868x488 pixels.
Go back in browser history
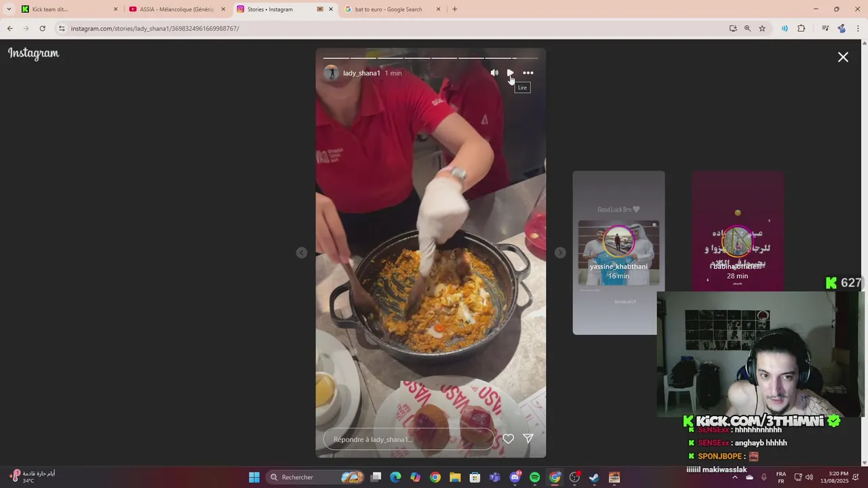tap(10, 28)
